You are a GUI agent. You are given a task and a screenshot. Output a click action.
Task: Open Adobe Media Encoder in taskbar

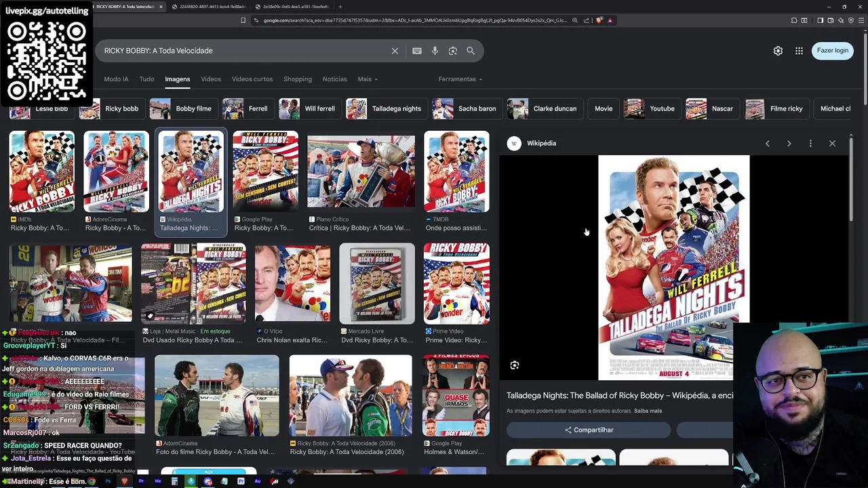click(158, 481)
